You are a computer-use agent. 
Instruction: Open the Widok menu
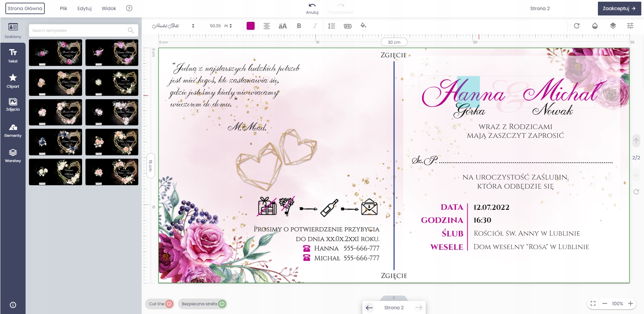coord(109,8)
